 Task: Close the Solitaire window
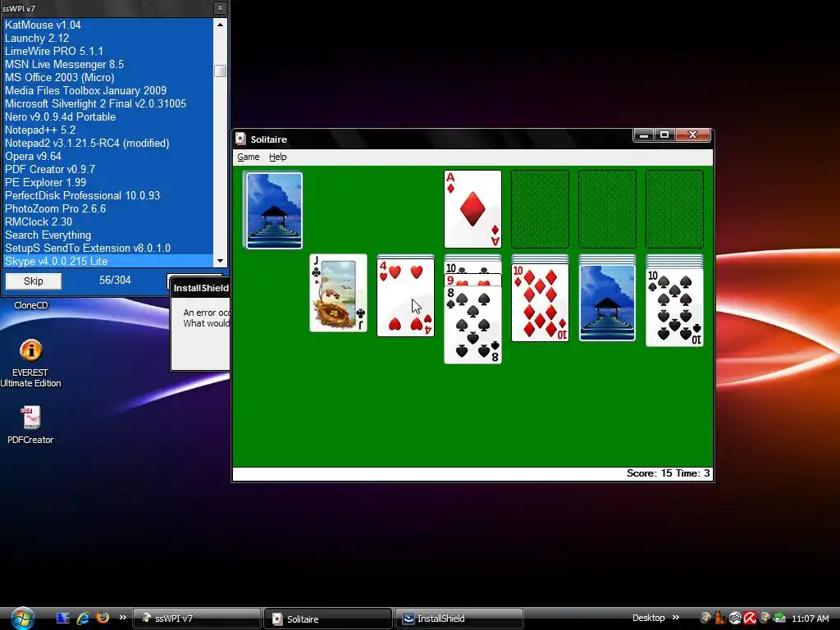(x=692, y=135)
